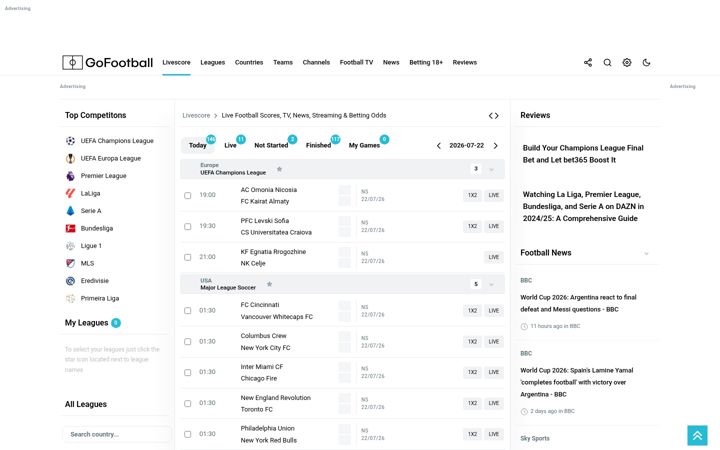Go to next date with right arrow
720x450 pixels.
point(495,146)
